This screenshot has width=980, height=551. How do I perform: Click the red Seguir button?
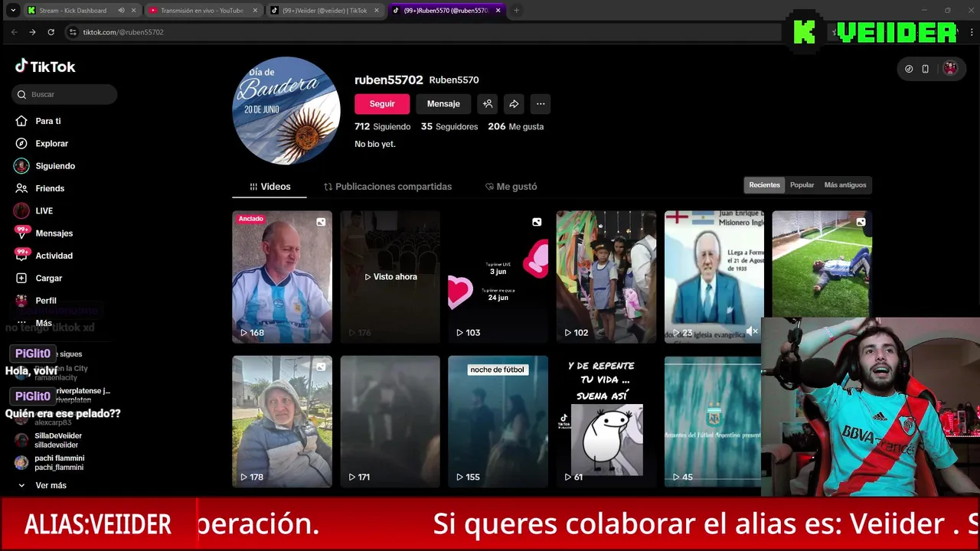pos(382,104)
